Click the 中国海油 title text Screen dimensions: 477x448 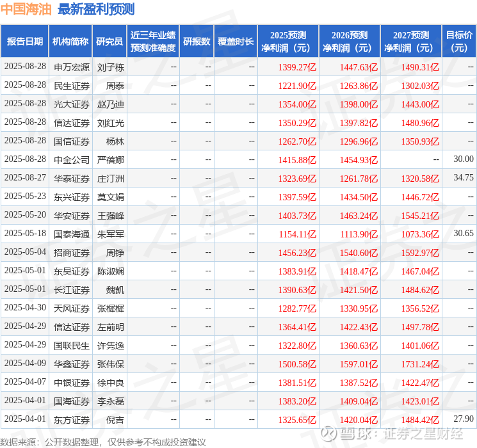tap(26, 9)
